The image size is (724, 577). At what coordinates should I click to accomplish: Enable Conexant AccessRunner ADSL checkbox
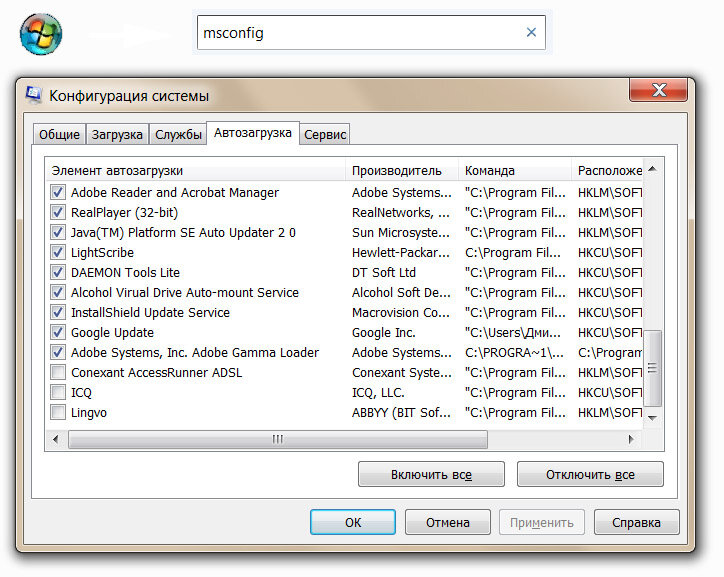58,372
